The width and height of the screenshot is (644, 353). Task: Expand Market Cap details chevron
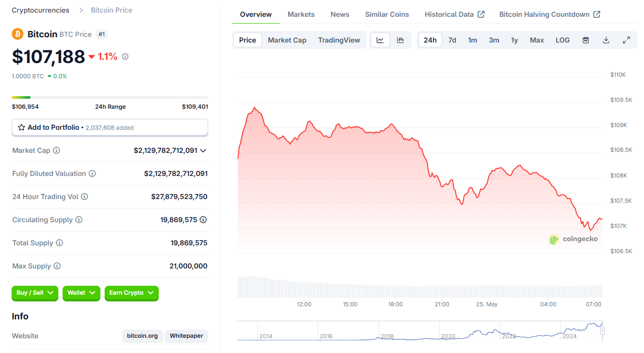203,151
